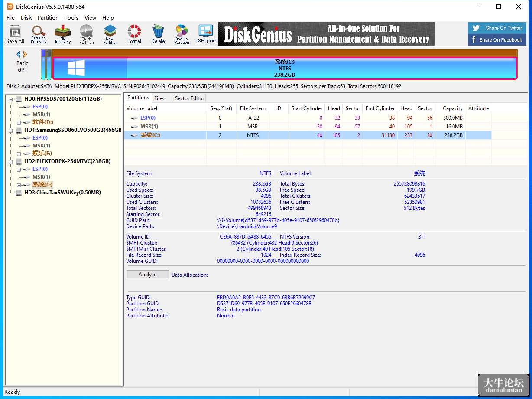Click the Start Cylinder column header

[307, 108]
